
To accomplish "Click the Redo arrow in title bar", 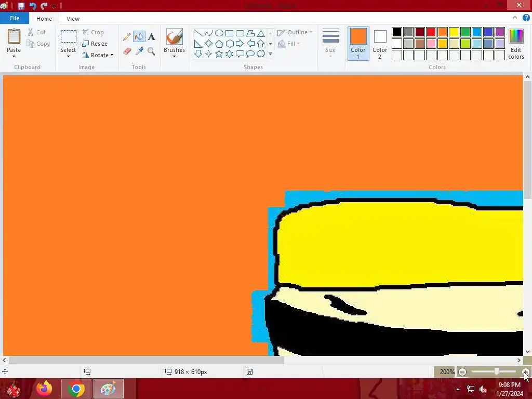I will (44, 6).
